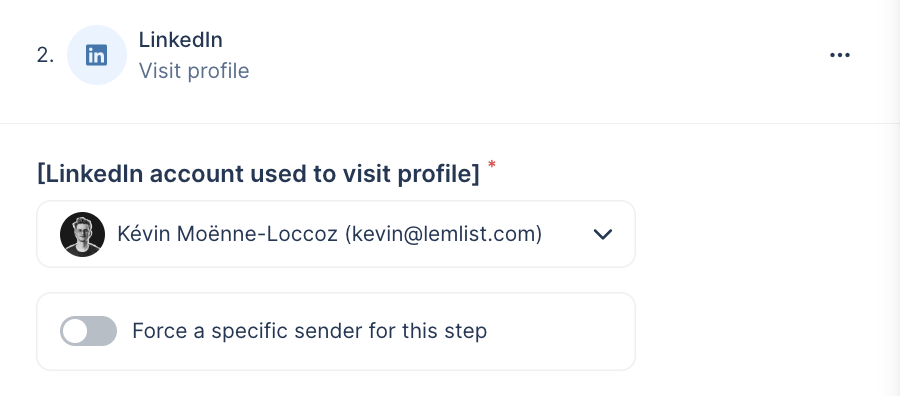Click the gray track of the sender toggle
Image resolution: width=900 pixels, height=396 pixels.
point(103,331)
